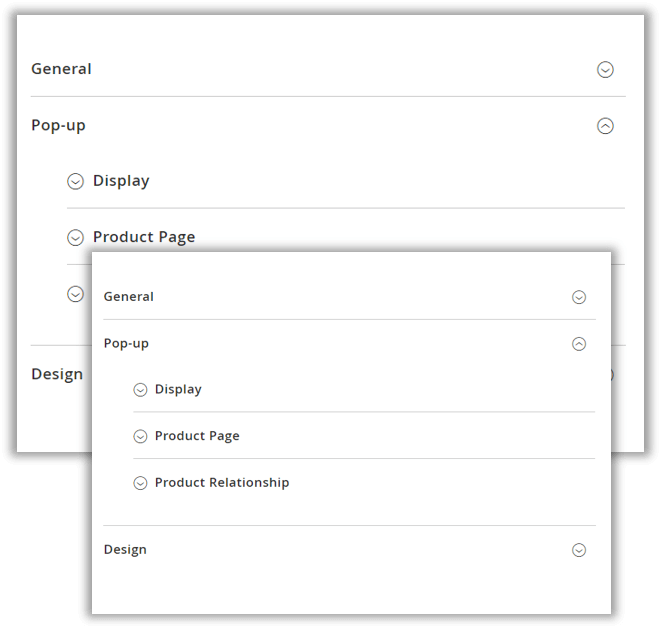Image resolution: width=661 pixels, height=629 pixels.
Task: Click Product Page chevron in background panel
Action: pyautogui.click(x=75, y=238)
